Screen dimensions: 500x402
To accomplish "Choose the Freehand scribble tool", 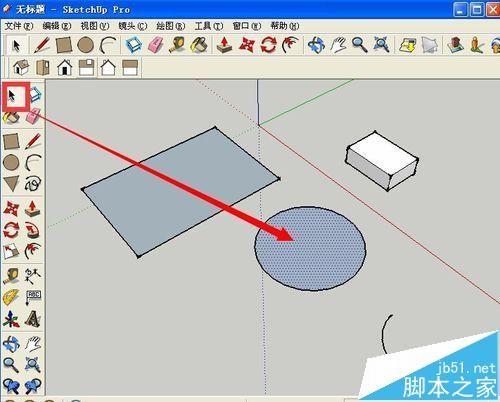I will pos(33,184).
